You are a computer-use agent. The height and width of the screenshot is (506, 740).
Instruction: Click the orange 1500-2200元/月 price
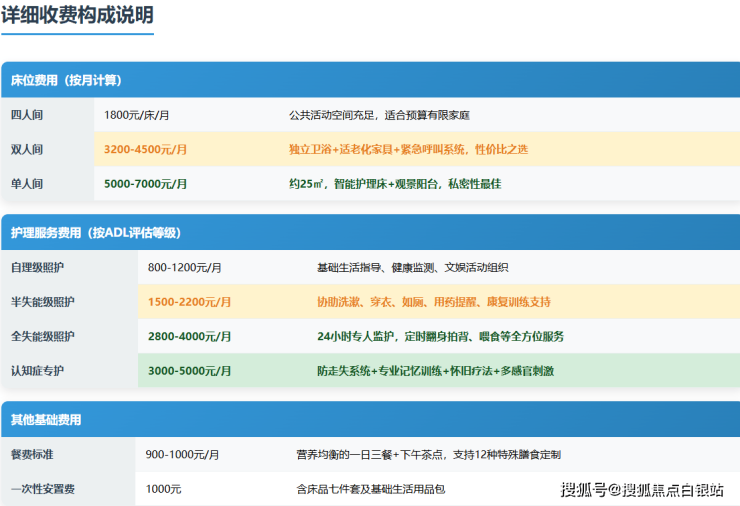189,302
